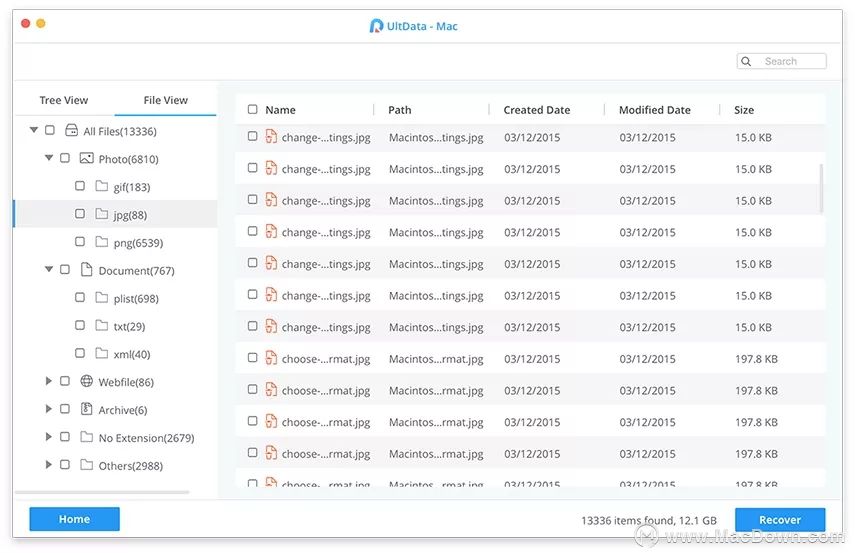855x553 pixels.
Task: Switch to Tree View tab
Action: [x=64, y=100]
